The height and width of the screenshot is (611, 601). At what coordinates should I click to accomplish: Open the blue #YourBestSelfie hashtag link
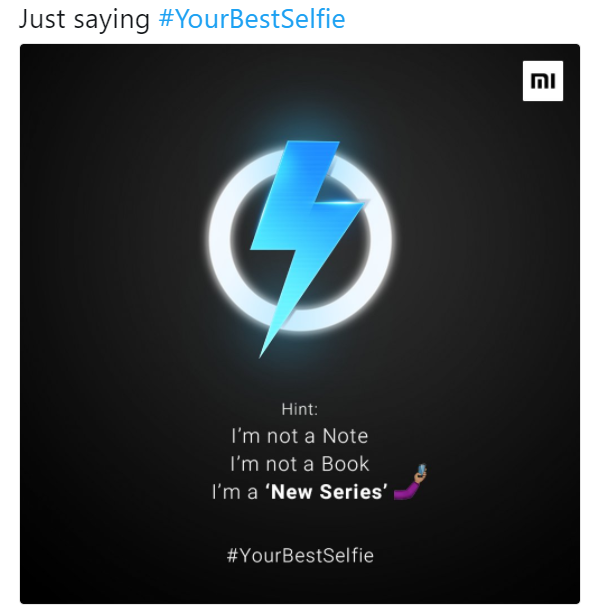click(252, 19)
